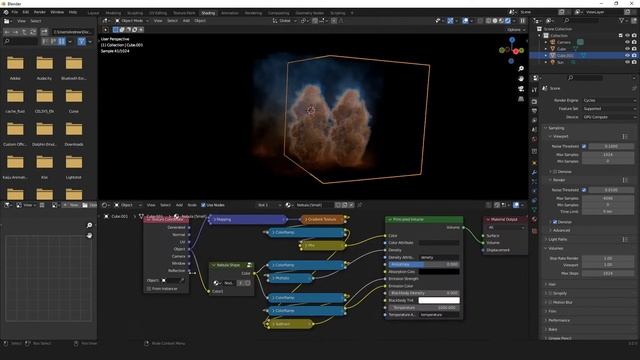Open the Object Mode dropdown in viewport header

(131, 20)
